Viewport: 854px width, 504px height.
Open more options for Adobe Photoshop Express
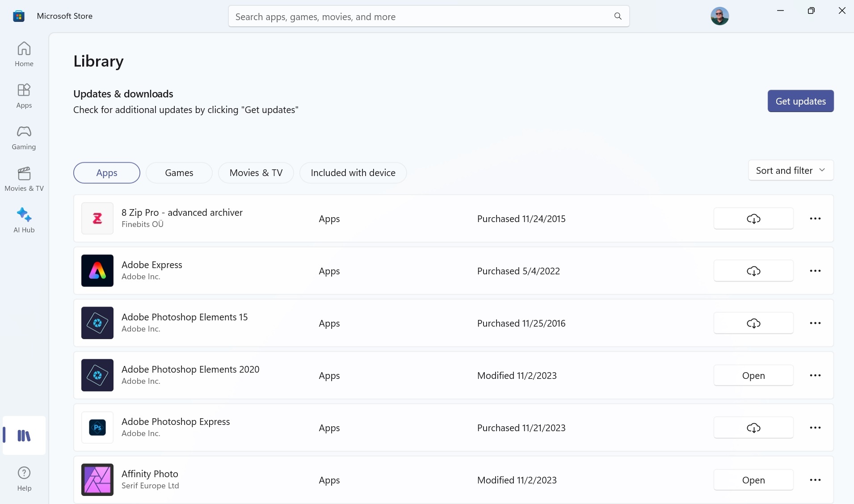coord(815,428)
